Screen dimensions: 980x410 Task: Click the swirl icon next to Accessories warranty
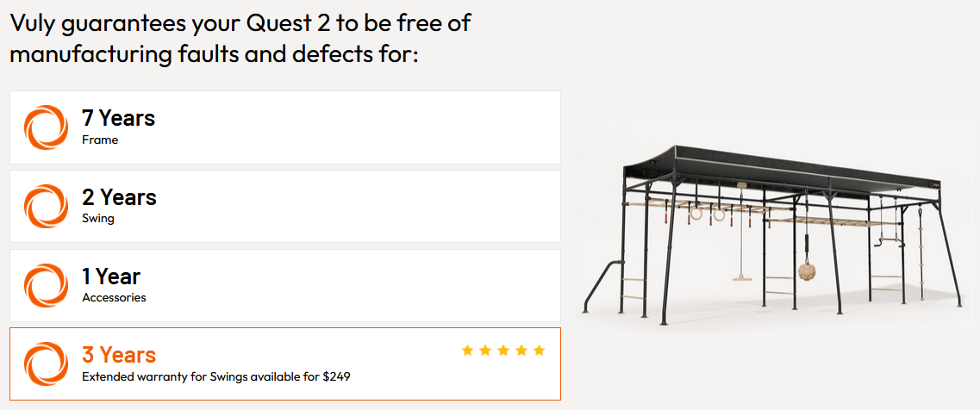point(46,285)
